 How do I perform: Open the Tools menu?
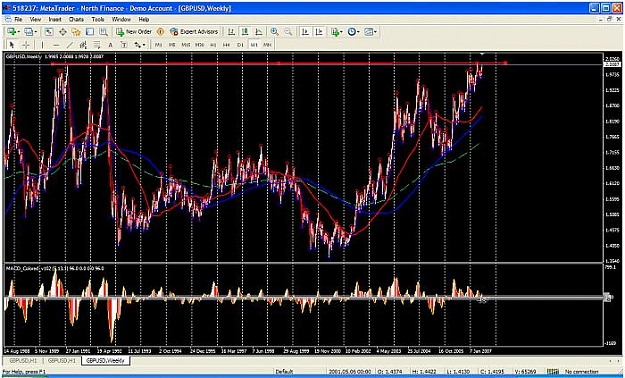pos(98,19)
